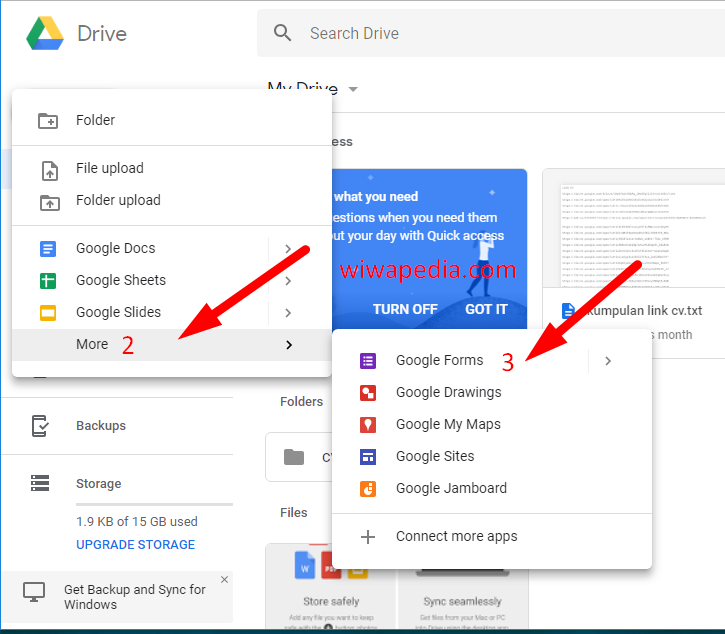Viewport: 725px width, 634px height.
Task: Click the red Google Drawings icon
Action: pos(368,393)
